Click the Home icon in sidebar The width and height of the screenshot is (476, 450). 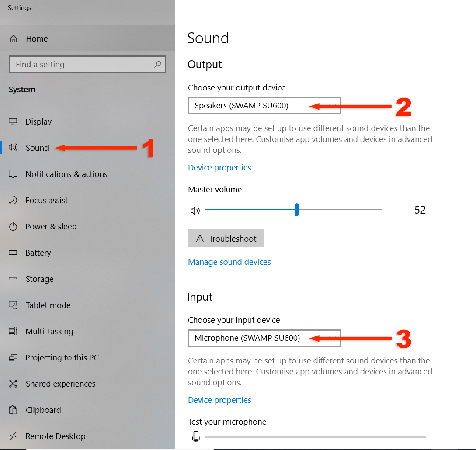click(14, 38)
